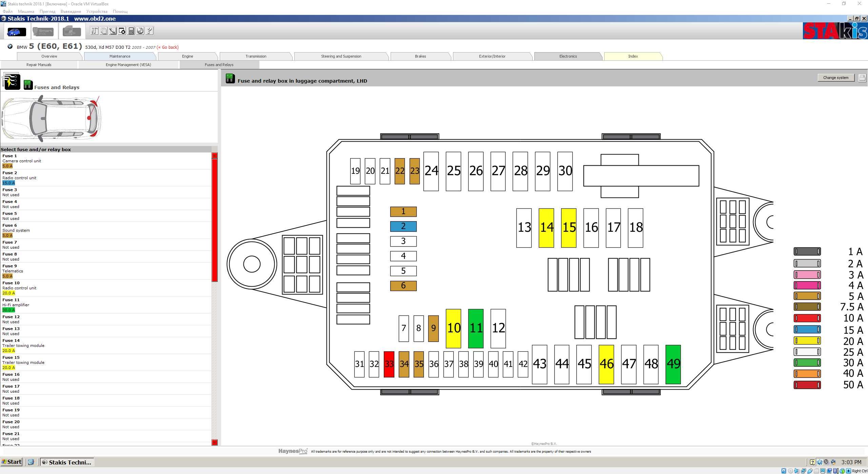Click the blue car vehicle icon

coord(16,32)
